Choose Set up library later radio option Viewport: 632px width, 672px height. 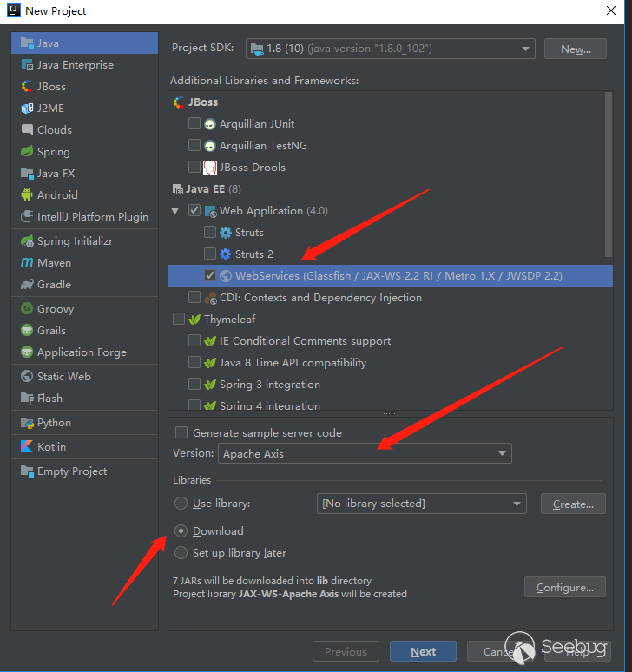(x=181, y=553)
